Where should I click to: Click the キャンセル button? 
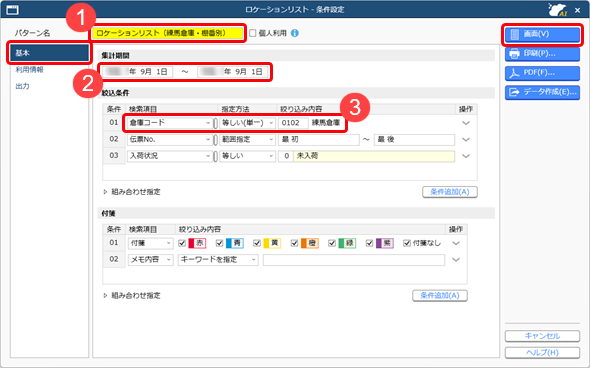[542, 336]
